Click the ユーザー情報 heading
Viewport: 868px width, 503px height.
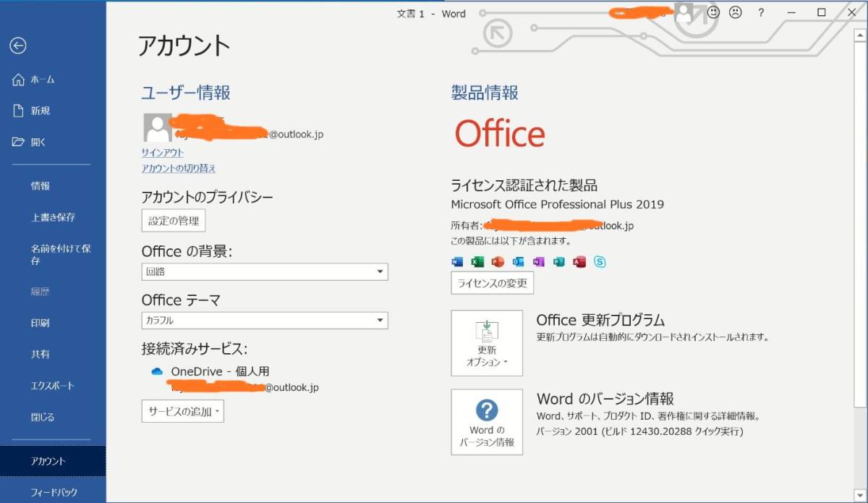pyautogui.click(x=186, y=93)
